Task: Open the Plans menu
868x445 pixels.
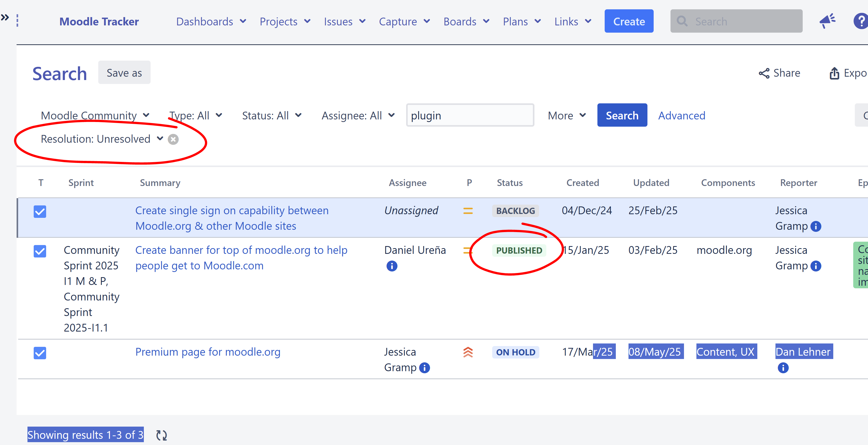Action: pyautogui.click(x=522, y=21)
